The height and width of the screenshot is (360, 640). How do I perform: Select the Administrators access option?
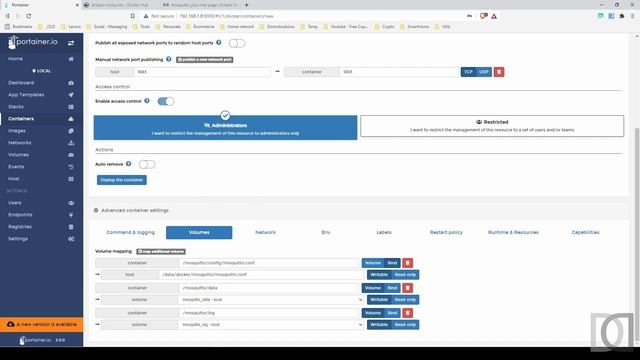pyautogui.click(x=225, y=127)
